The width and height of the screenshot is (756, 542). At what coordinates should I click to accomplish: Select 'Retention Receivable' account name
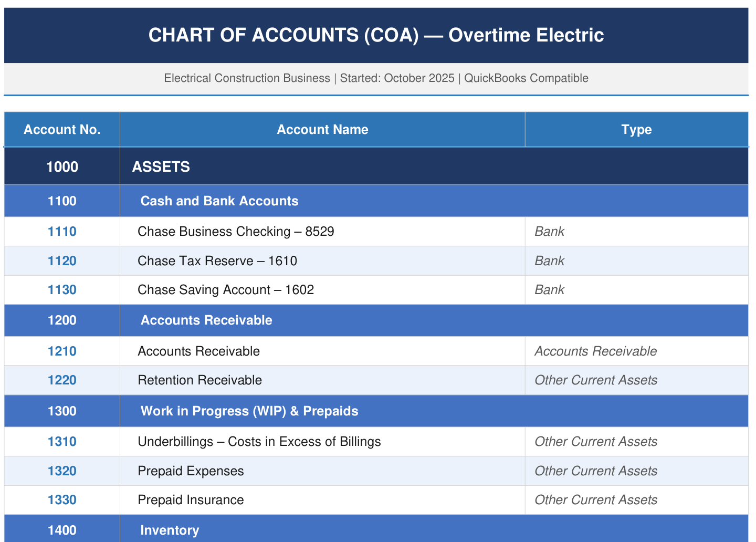tap(199, 380)
